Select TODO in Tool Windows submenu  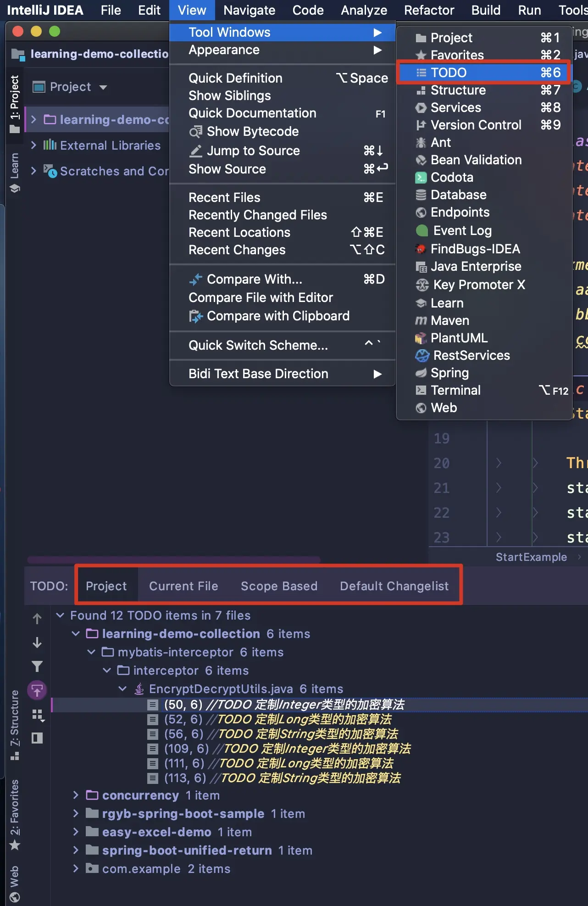(x=484, y=73)
